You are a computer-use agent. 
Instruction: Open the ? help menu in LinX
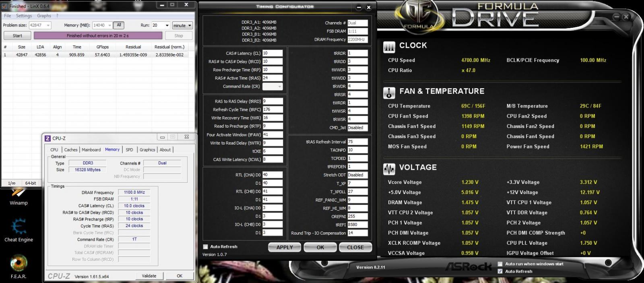click(57, 16)
